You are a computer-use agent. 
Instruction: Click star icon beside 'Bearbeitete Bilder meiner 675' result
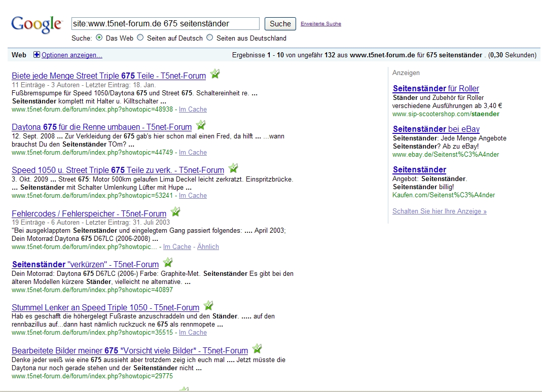(257, 348)
